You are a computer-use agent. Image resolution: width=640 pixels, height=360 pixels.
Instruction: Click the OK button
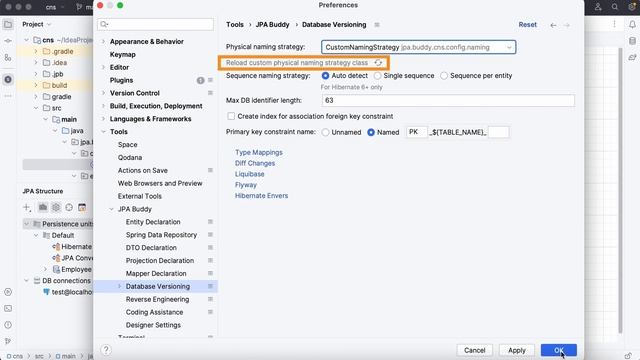pyautogui.click(x=559, y=350)
